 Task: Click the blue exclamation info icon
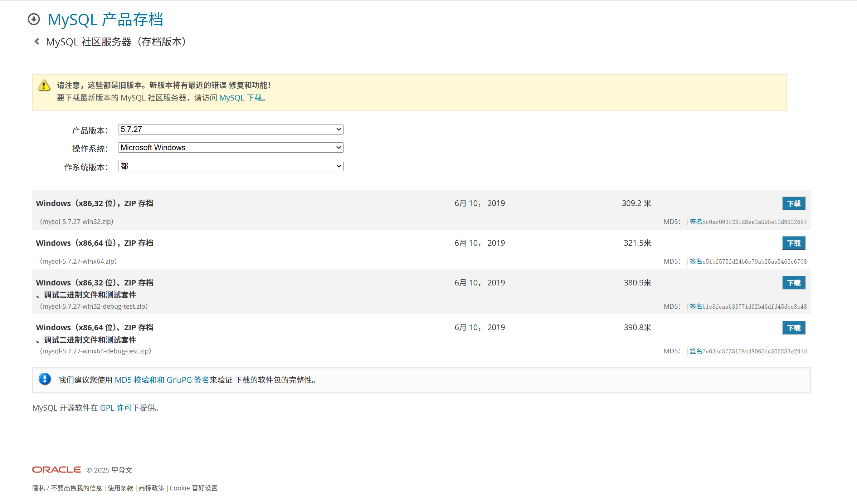(x=45, y=379)
